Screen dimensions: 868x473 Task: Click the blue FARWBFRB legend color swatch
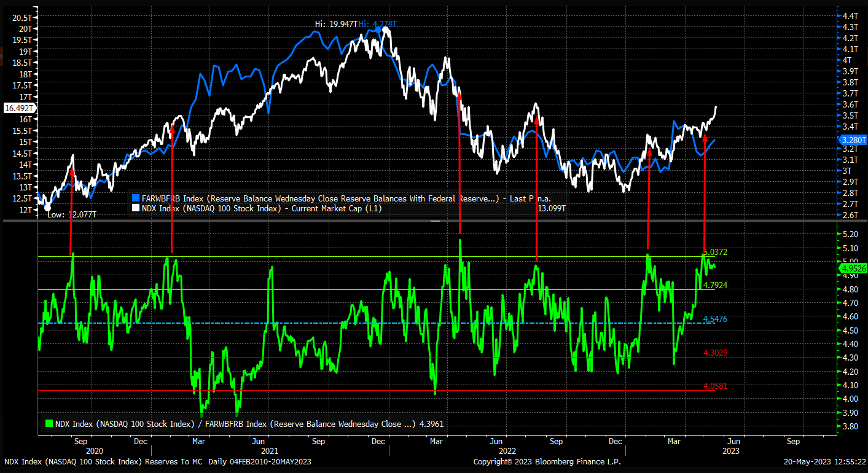click(x=136, y=198)
